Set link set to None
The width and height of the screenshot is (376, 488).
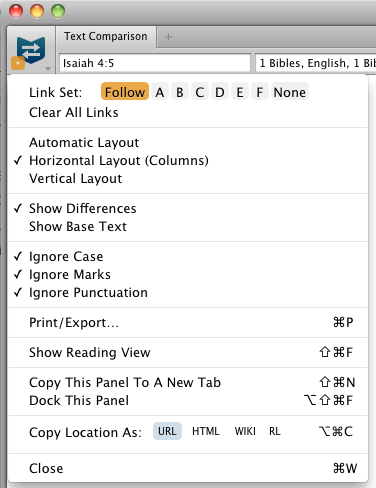[290, 92]
